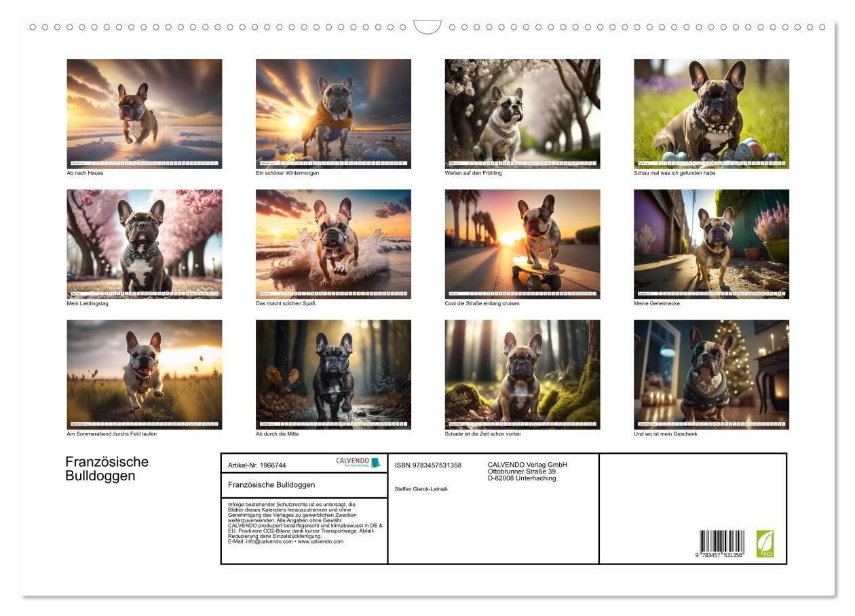This screenshot has width=855, height=616.
Task: Click author name Steffen Gierok-Latniak
Action: click(421, 488)
